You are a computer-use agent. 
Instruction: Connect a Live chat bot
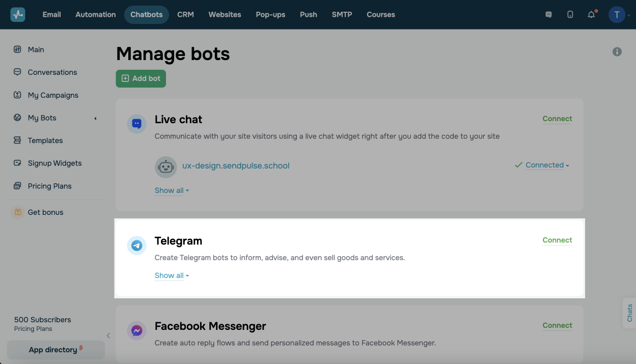(x=557, y=119)
